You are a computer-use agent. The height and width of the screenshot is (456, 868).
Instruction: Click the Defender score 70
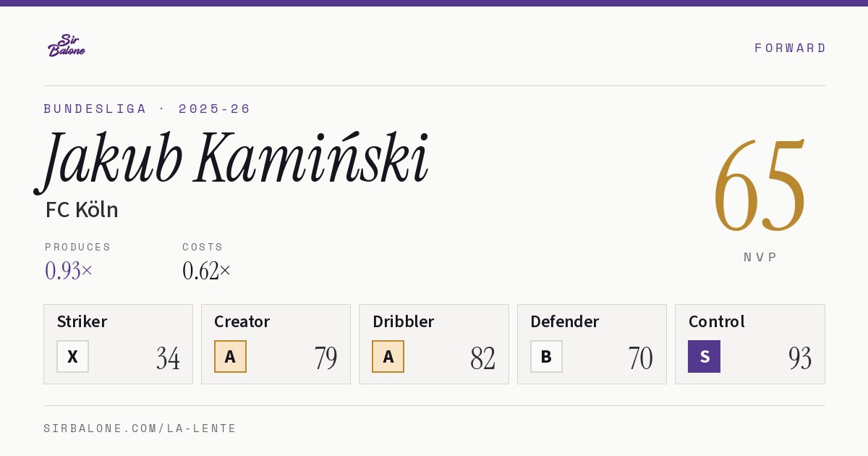pos(640,358)
